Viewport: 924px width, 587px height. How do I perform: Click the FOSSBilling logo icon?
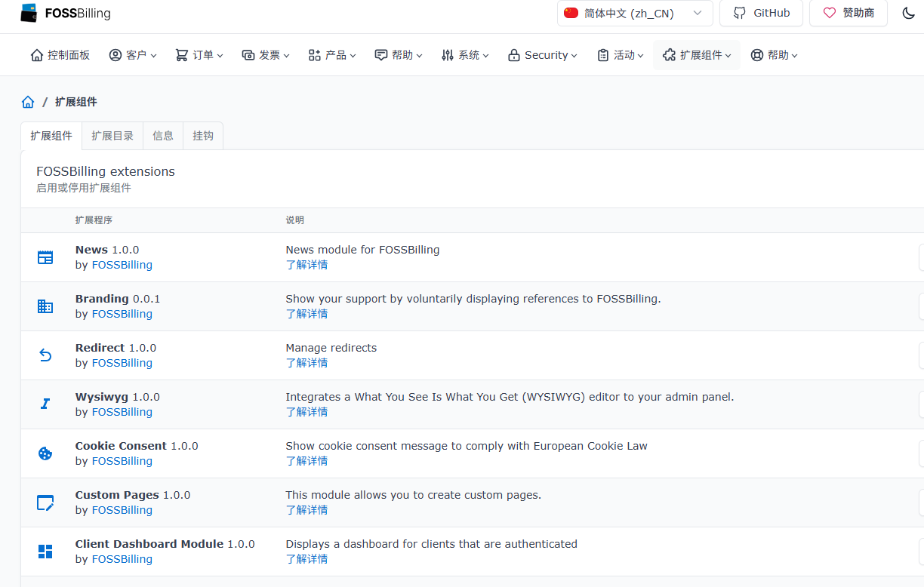tap(29, 13)
